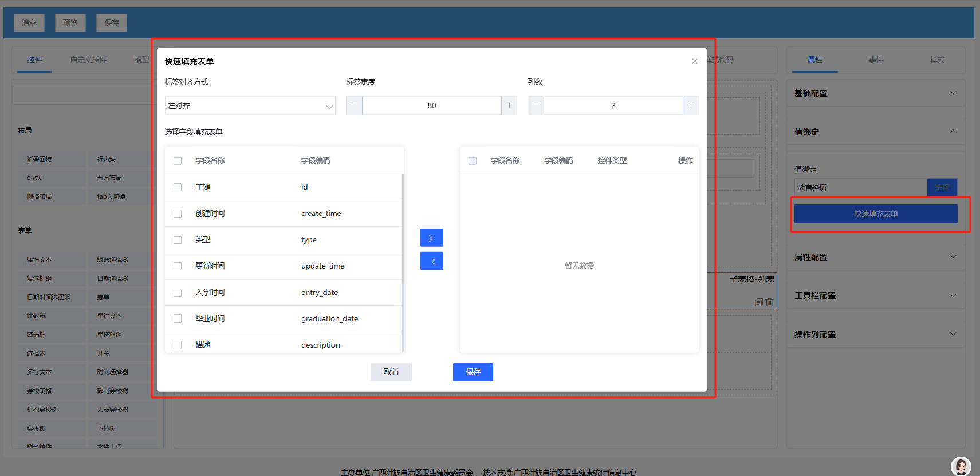Tick the 入学时间 entry_date checkbox
The width and height of the screenshot is (980, 476).
click(178, 293)
